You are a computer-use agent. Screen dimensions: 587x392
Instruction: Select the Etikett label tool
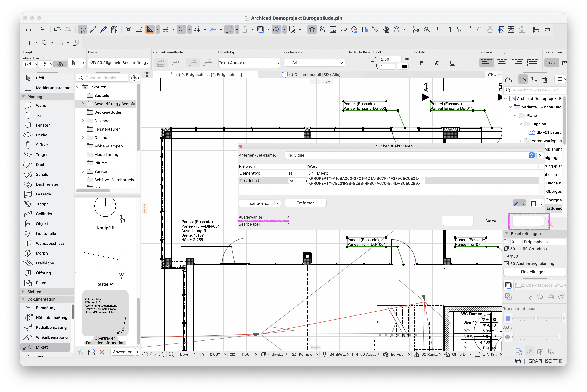tap(46, 347)
